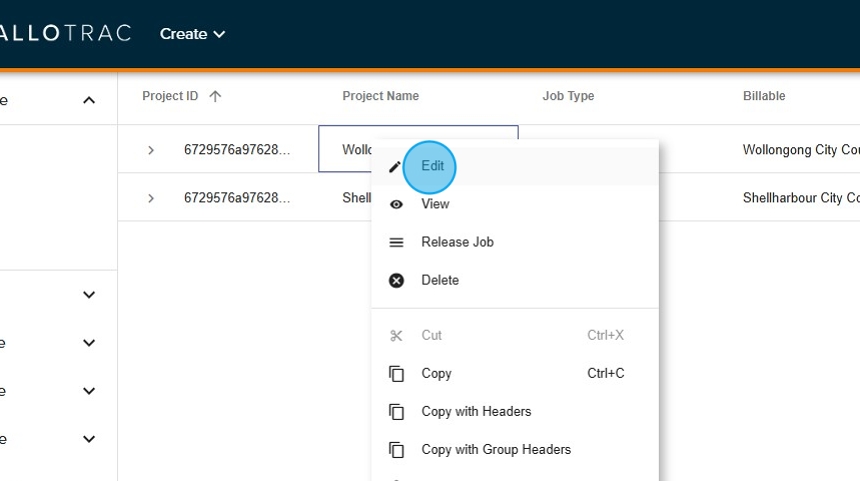The image size is (860, 481).
Task: Click the scissors icon for Cut
Action: coord(396,335)
